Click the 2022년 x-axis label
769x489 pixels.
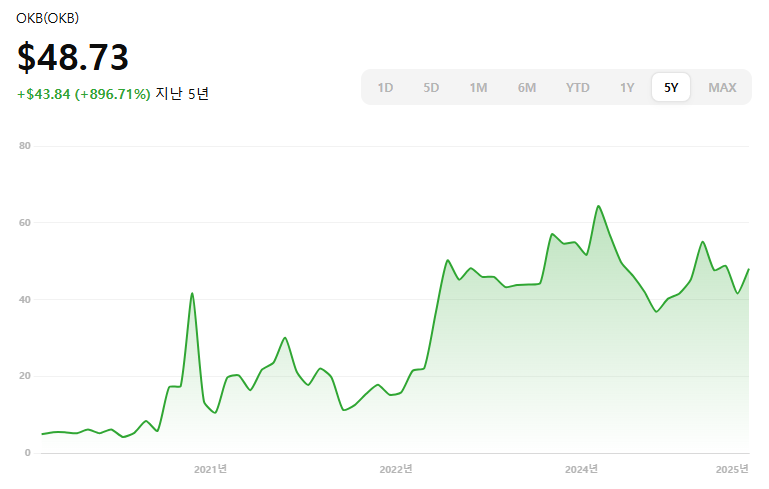396,469
